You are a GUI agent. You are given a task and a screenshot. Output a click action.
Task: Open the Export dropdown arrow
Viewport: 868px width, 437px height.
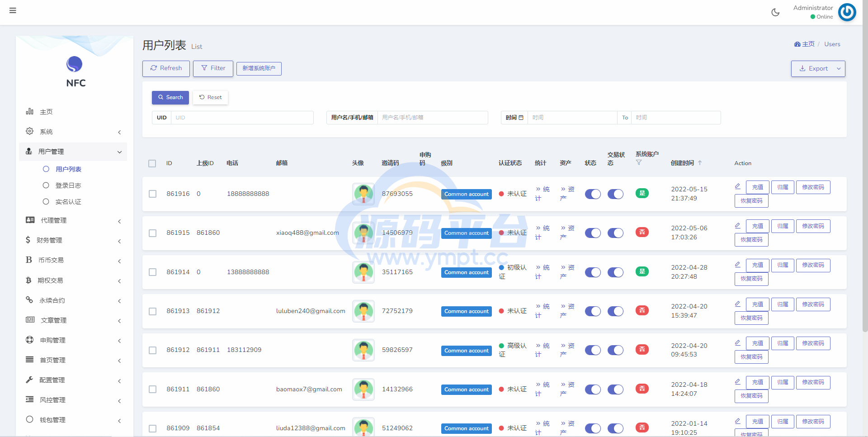click(x=839, y=69)
